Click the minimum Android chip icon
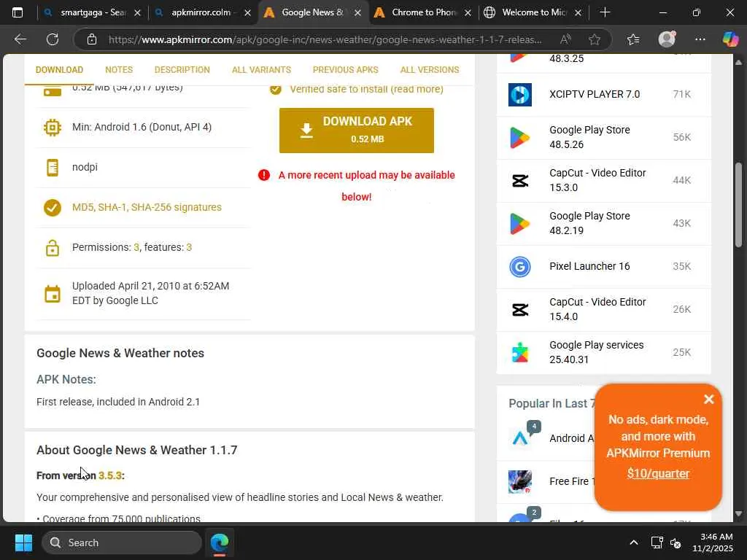 tap(53, 128)
